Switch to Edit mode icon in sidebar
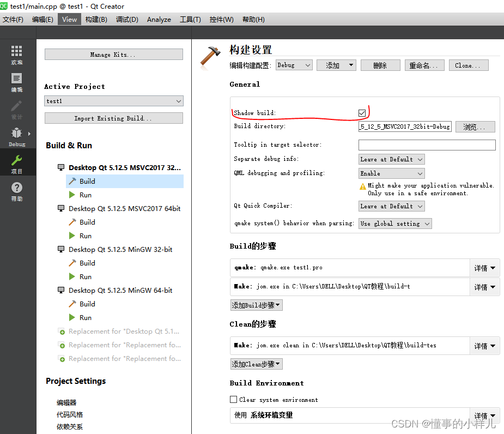Viewport: 504px width, 434px height. [x=17, y=79]
